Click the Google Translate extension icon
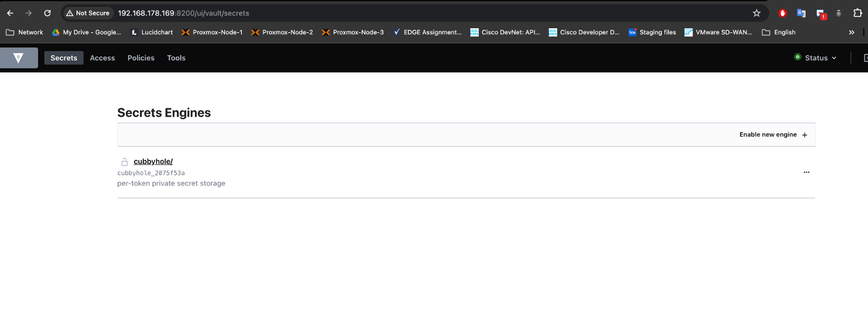868x331 pixels. pyautogui.click(x=801, y=13)
